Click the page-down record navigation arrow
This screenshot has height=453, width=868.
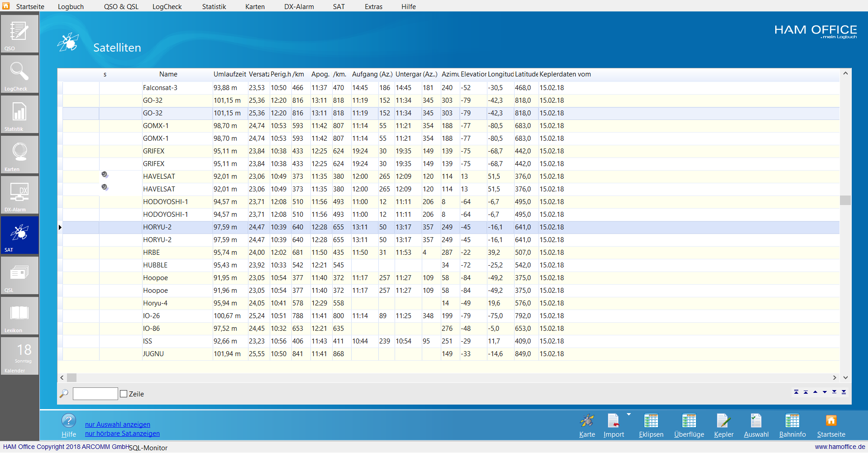click(x=834, y=392)
